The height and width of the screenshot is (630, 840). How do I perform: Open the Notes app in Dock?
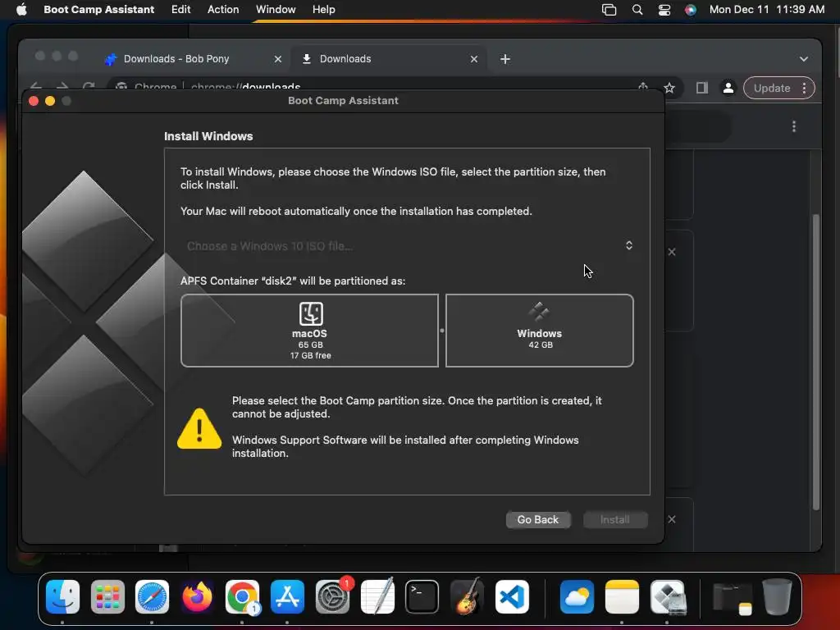(622, 596)
